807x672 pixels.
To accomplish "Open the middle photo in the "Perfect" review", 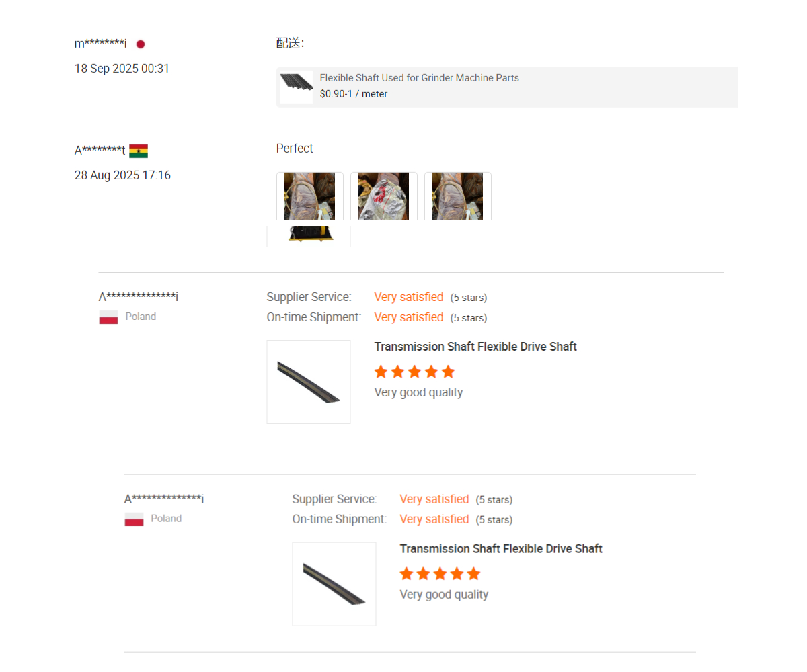I will pos(383,196).
